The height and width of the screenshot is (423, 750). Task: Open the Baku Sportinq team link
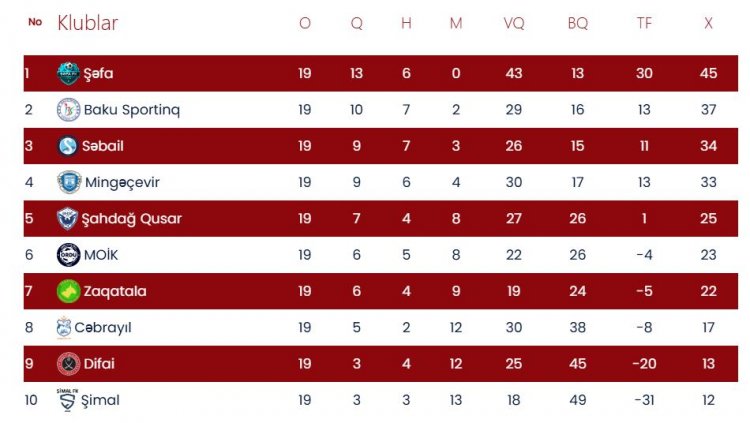(131, 109)
